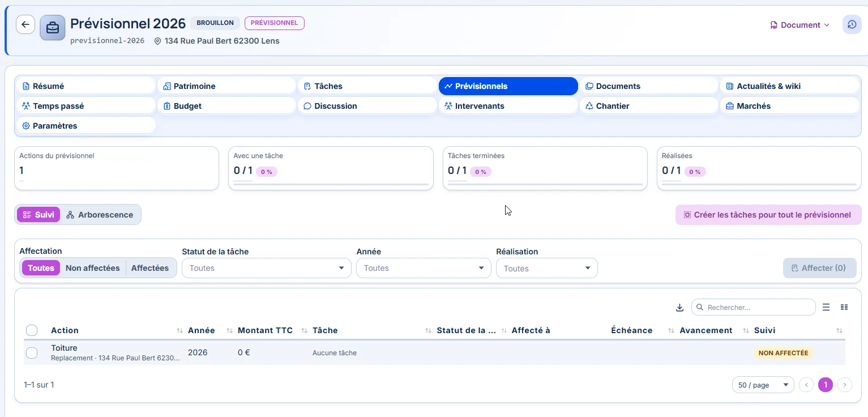868x417 pixels.
Task: Select the Suivi view button
Action: (x=39, y=215)
